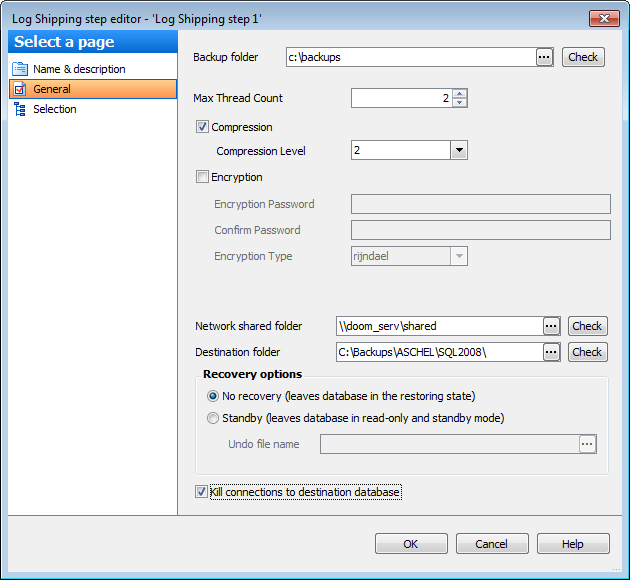Viewport: 630px width, 580px height.
Task: Click the 'Compression Level' label
Action: pyautogui.click(x=261, y=151)
